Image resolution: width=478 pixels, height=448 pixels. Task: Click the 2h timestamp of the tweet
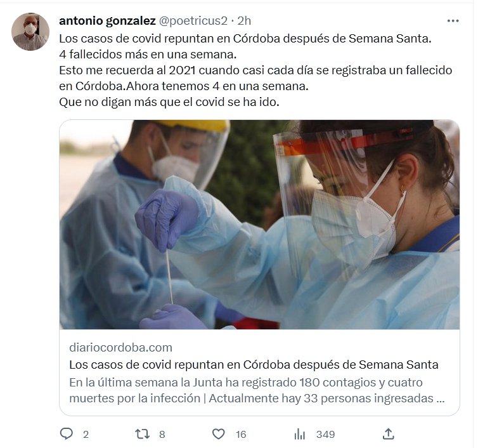click(244, 21)
